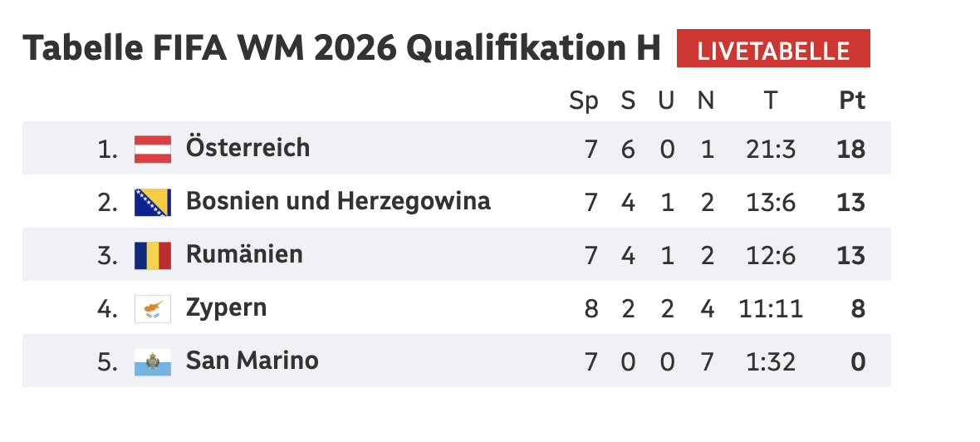
Task: Click the Bosnia and Herzegovina flag icon
Action: coord(153,203)
